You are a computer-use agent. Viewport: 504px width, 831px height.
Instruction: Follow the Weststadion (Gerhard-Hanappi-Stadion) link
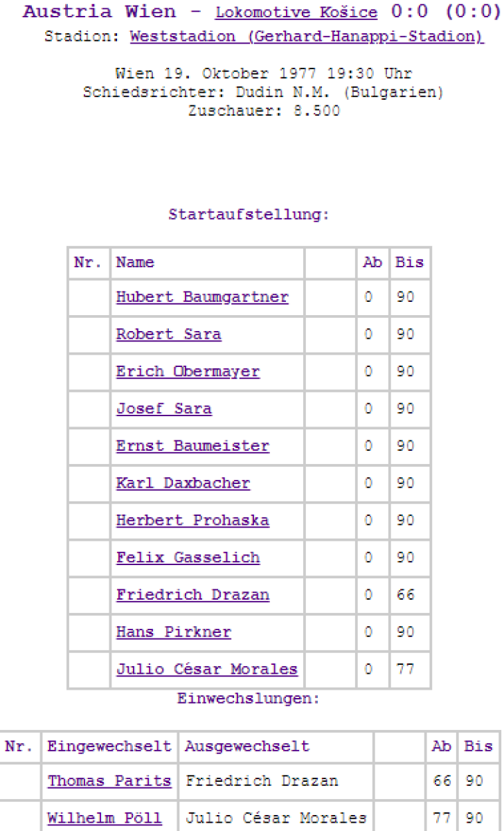pyautogui.click(x=307, y=37)
